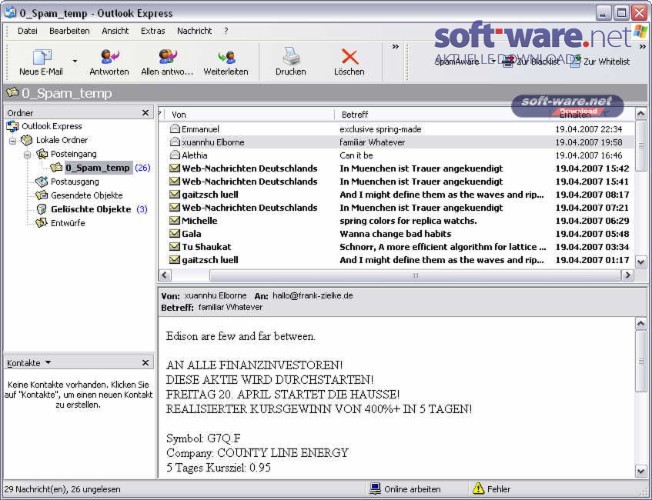The image size is (652, 500).
Task: Open the Neue E-Mail dropdown arrow
Action: [75, 61]
